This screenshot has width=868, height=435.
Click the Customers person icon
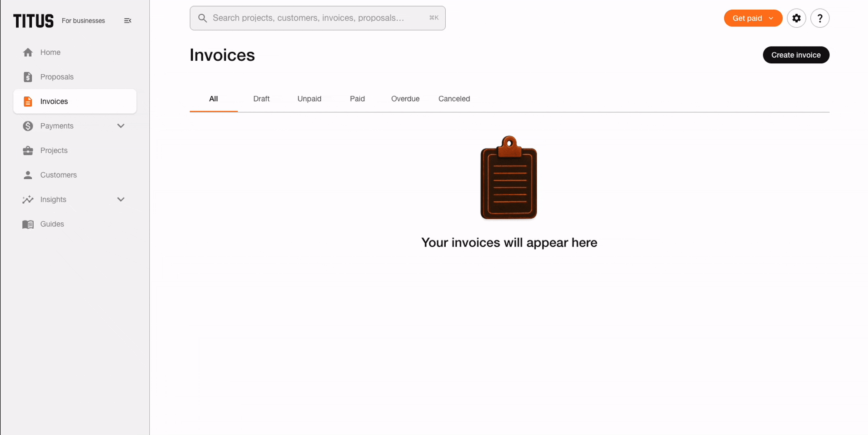[28, 175]
